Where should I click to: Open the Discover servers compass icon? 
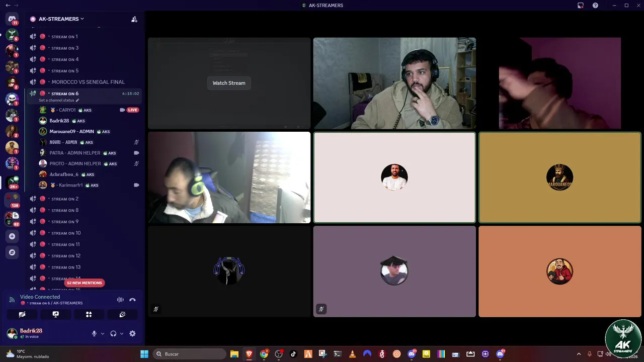click(12, 252)
